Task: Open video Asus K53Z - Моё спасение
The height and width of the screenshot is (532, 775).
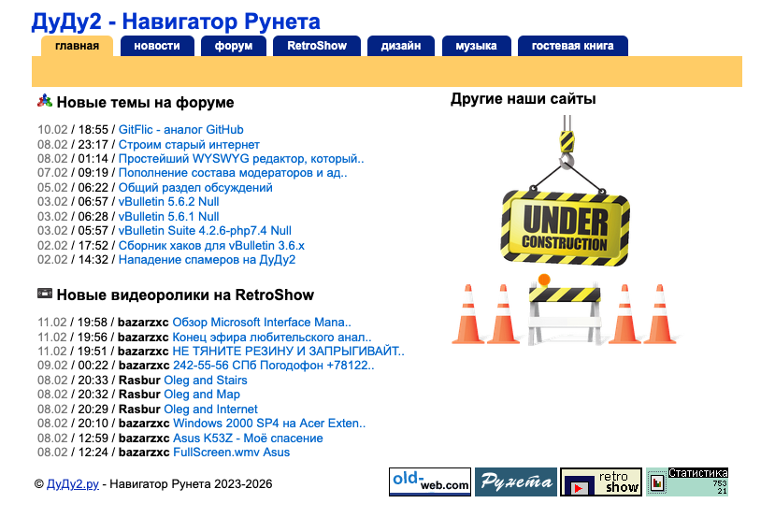Action: [248, 439]
